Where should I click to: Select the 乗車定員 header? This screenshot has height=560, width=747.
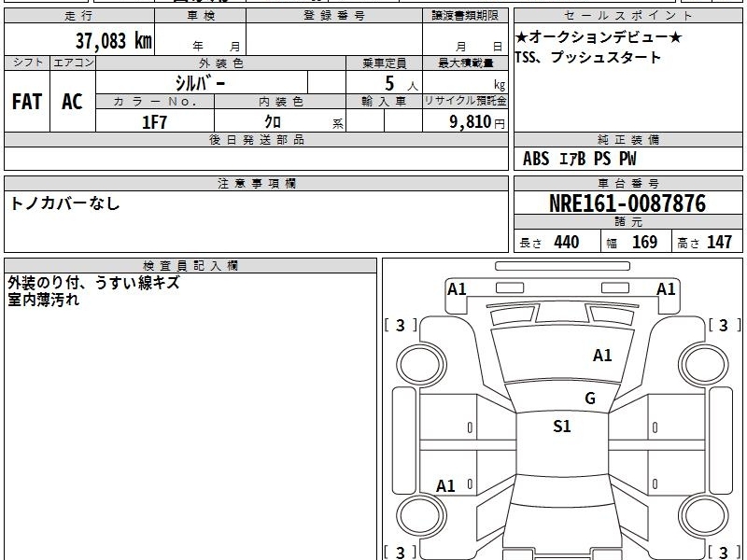pos(385,63)
